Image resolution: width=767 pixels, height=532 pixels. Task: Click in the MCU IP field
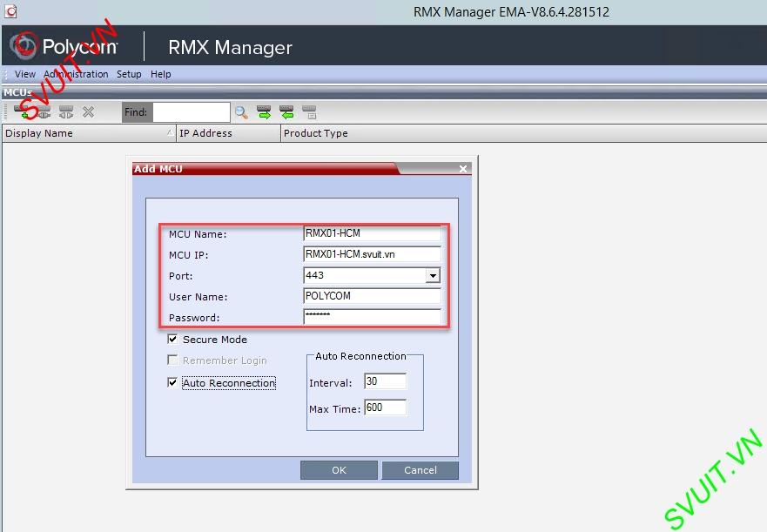point(373,254)
